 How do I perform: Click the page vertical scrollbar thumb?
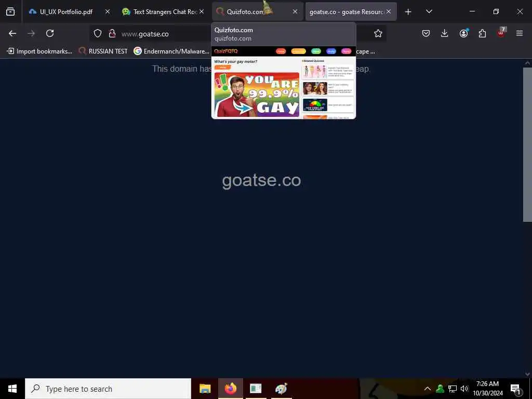pos(527,144)
